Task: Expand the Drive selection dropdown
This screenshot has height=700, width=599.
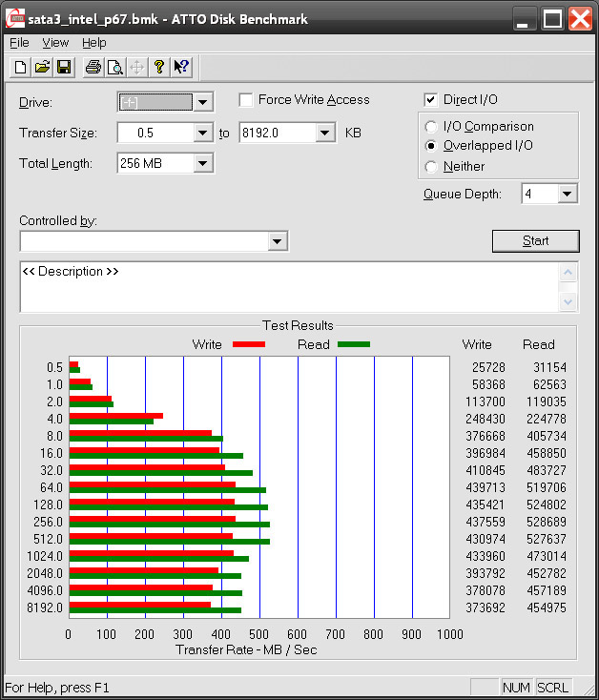Action: click(x=203, y=102)
